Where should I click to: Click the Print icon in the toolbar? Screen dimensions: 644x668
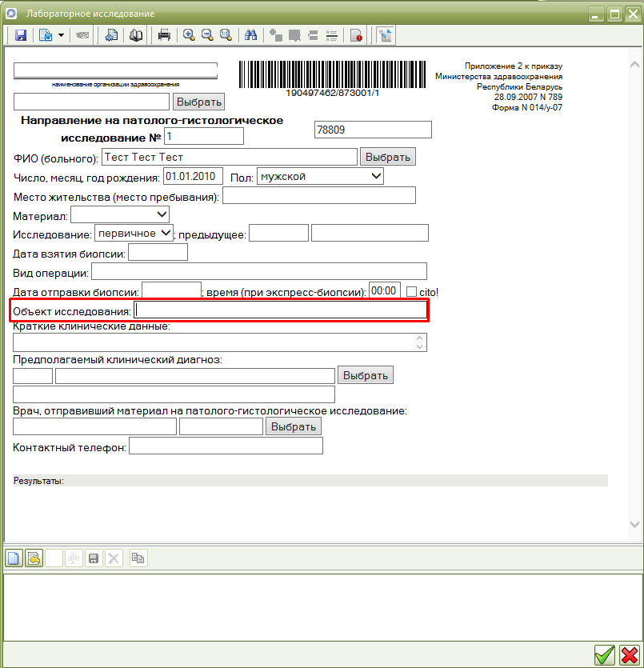pyautogui.click(x=164, y=35)
